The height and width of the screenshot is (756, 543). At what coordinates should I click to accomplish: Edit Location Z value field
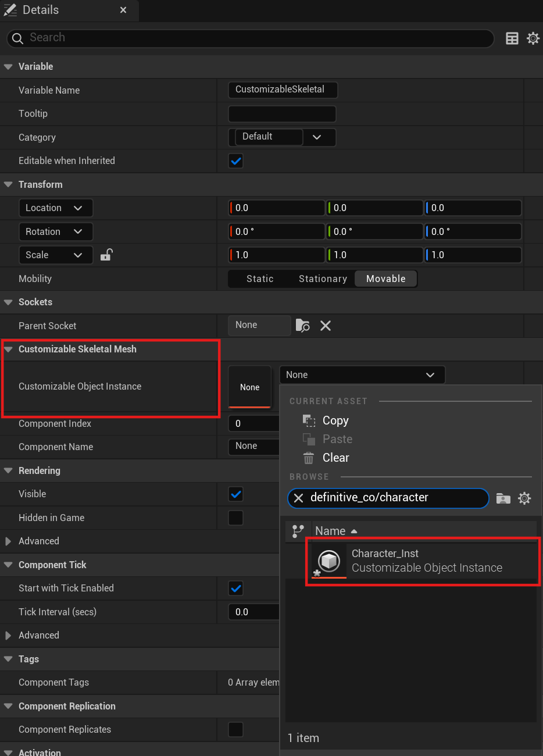tap(473, 208)
